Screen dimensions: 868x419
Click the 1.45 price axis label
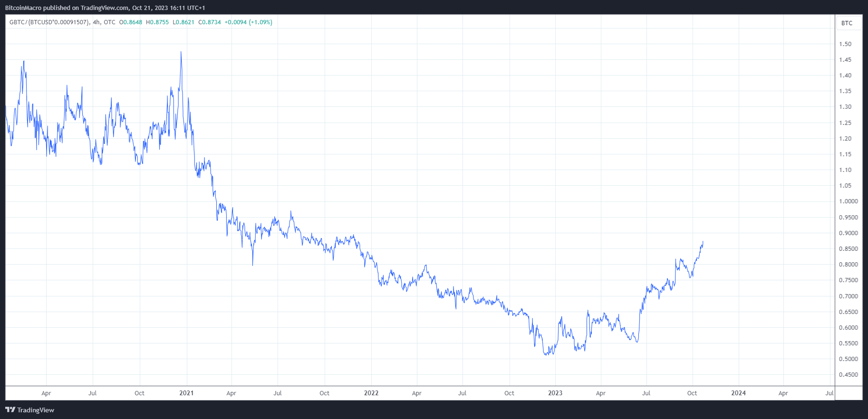(845, 60)
